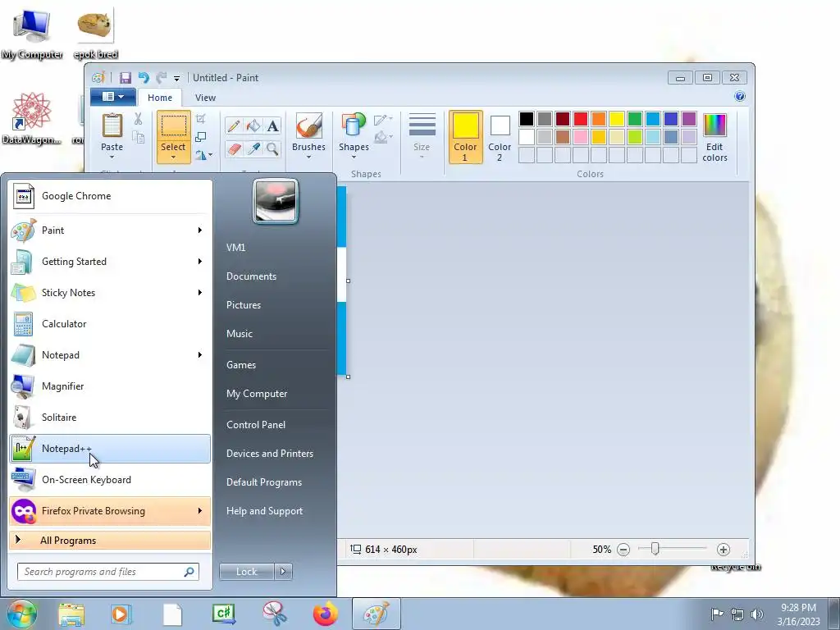Click the C# application icon on taskbar
Image resolution: width=840 pixels, height=630 pixels.
tap(224, 614)
